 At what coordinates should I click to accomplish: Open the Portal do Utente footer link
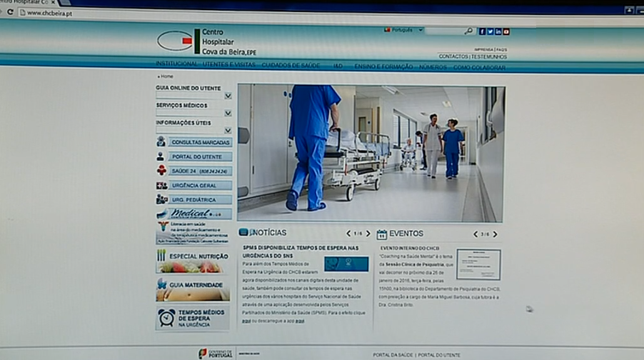[x=439, y=355]
